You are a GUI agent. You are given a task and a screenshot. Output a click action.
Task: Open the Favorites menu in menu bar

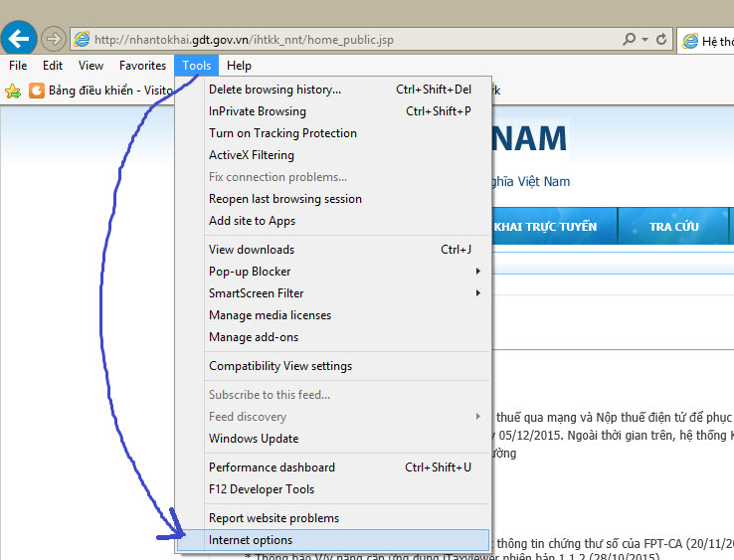coord(142,66)
